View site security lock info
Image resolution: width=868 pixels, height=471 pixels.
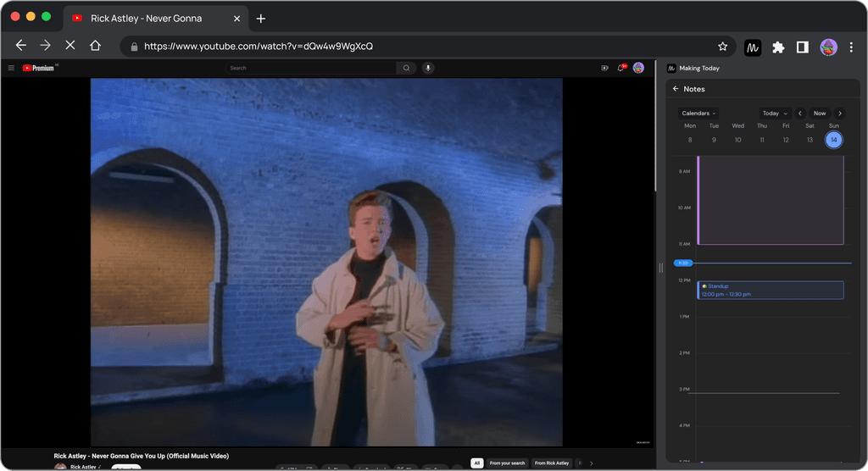click(134, 47)
